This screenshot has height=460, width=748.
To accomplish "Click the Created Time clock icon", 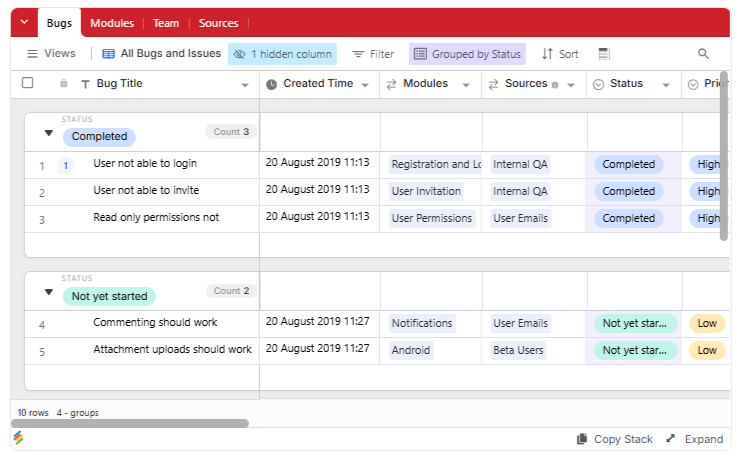I will click(271, 84).
